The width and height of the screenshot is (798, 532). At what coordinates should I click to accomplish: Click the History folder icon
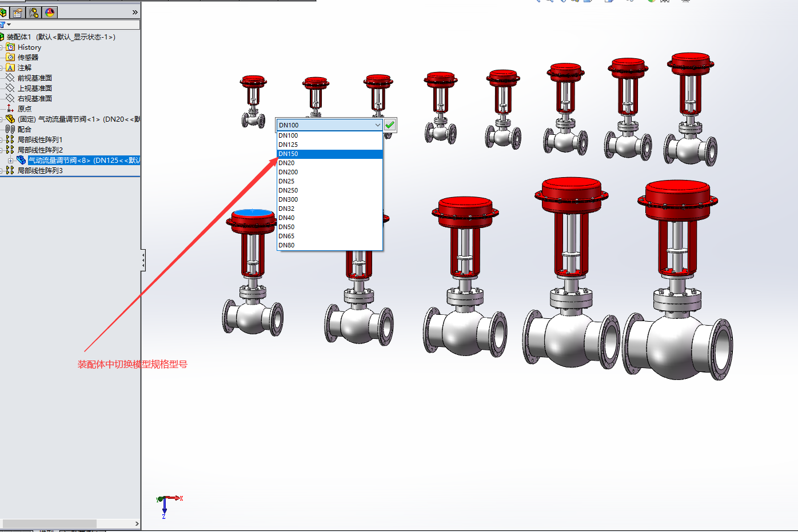(x=10, y=47)
